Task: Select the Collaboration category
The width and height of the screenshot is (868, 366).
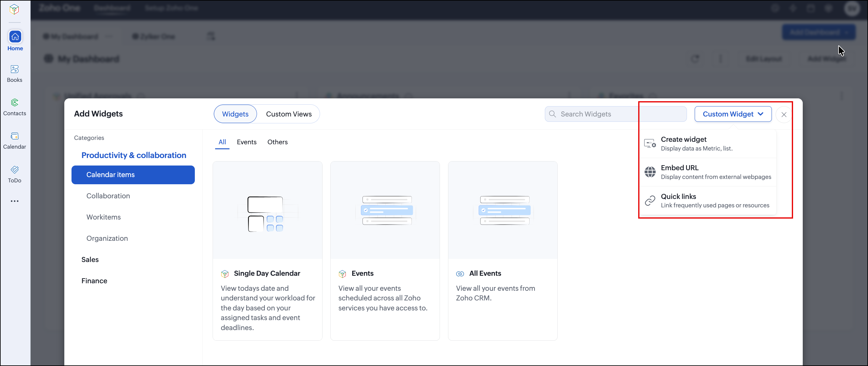Action: (x=108, y=196)
